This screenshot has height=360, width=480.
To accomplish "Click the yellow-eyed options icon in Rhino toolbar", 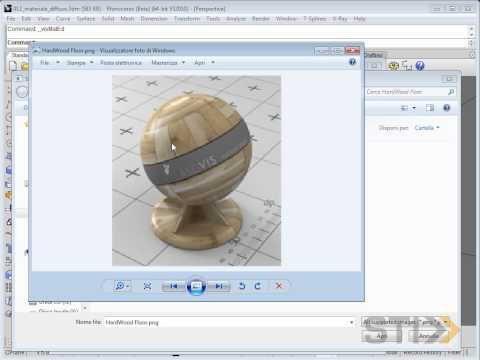I will pyautogui.click(x=394, y=66).
